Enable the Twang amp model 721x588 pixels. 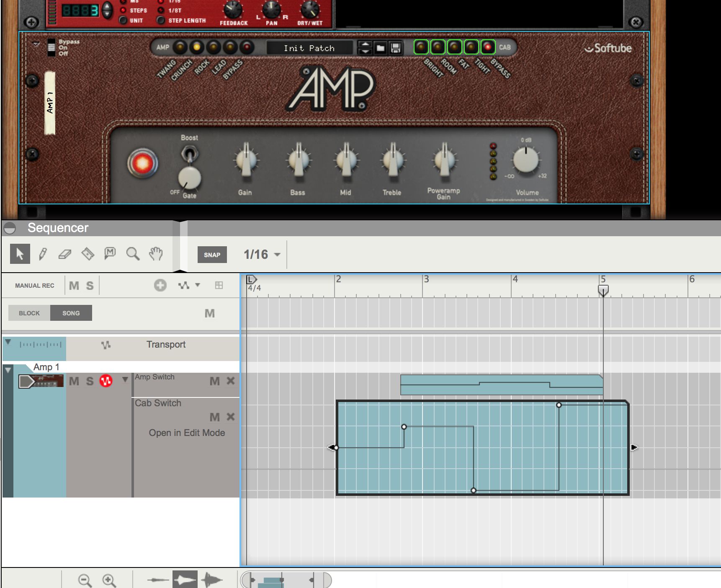(180, 47)
